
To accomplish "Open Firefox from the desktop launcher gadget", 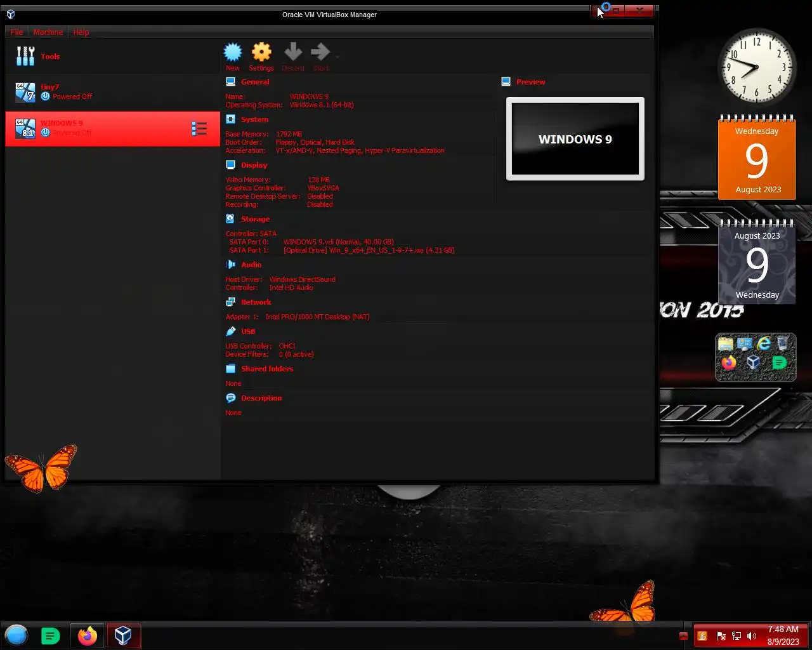I will point(729,362).
